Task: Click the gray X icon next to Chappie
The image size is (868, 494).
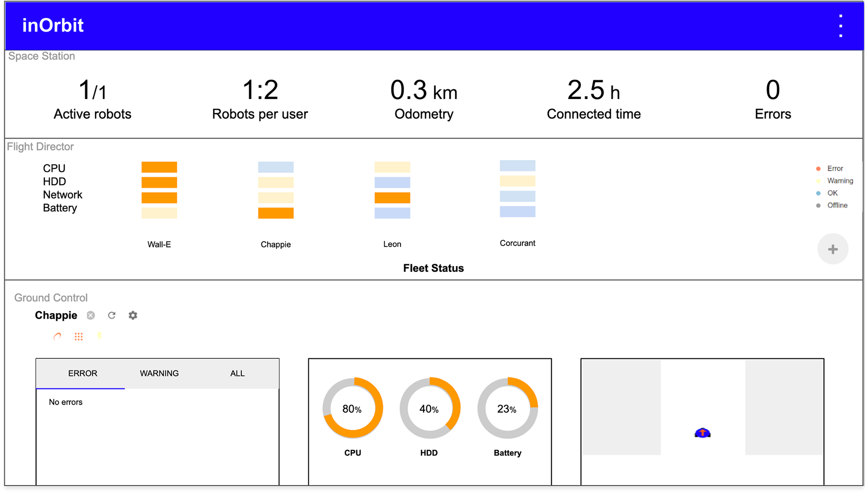Action: [x=91, y=315]
